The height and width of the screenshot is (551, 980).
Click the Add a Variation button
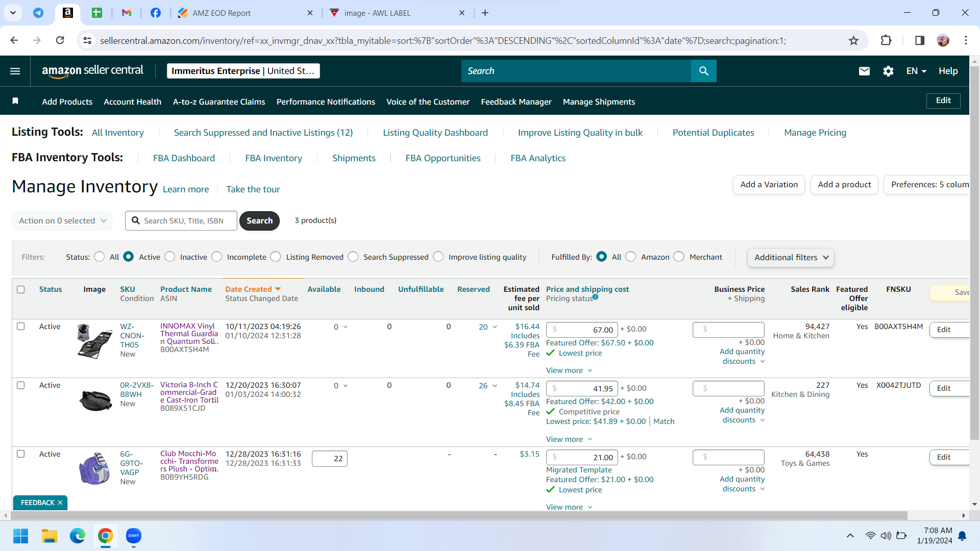(769, 185)
